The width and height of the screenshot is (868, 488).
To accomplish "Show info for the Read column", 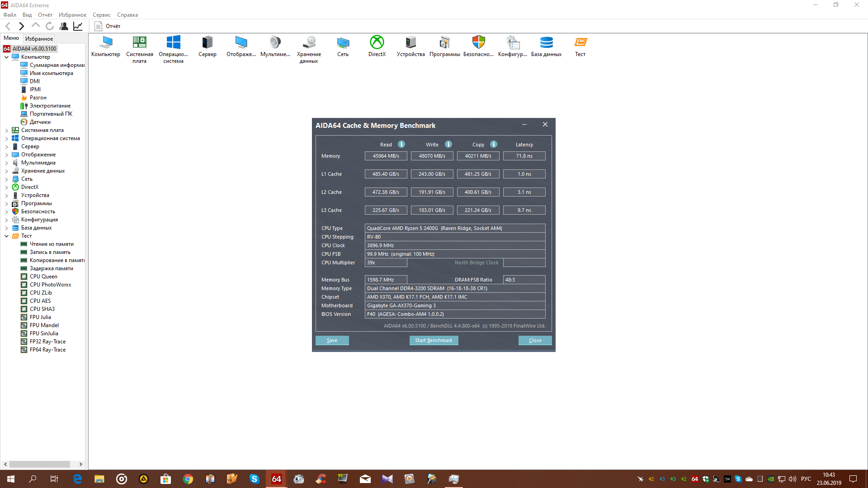I will tap(401, 144).
